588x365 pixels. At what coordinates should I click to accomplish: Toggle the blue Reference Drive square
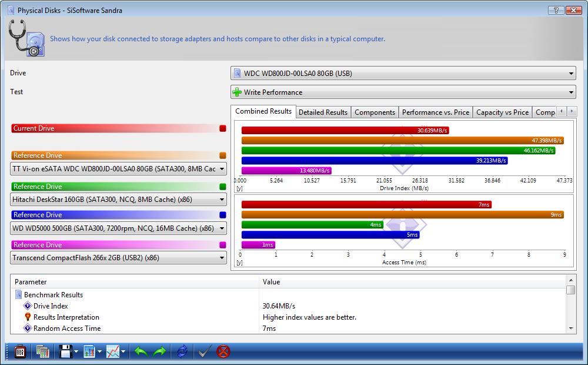coord(223,215)
